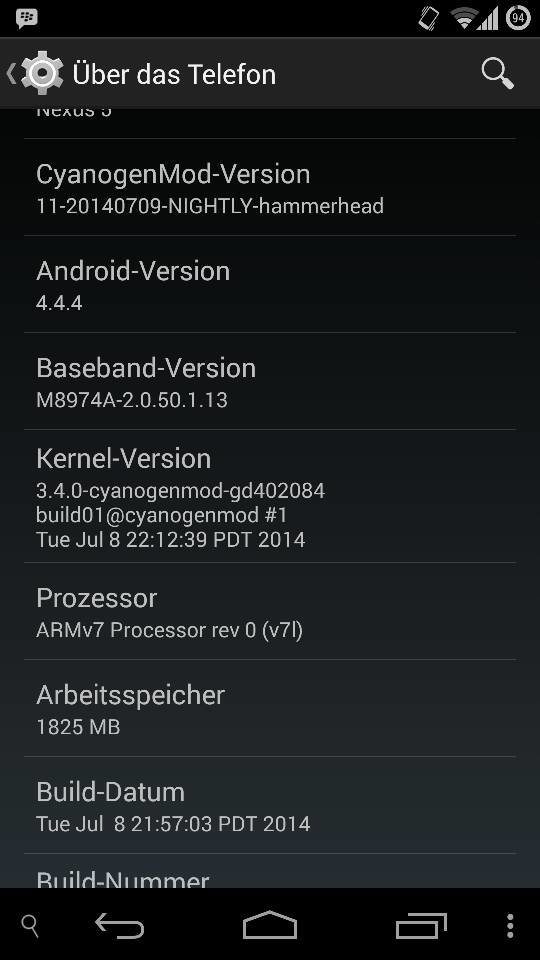The image size is (540, 960).
Task: Tap the Android-Version 4.4.4 entry
Action: 270,285
